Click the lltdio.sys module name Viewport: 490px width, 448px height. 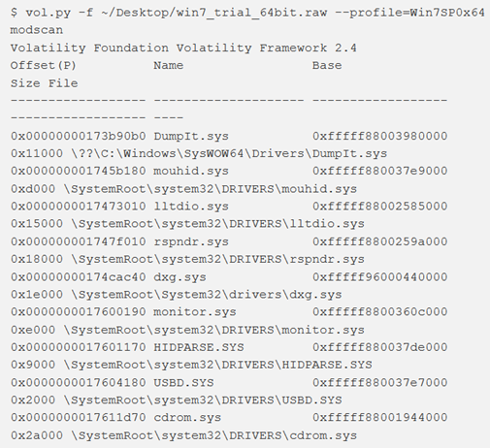[191, 207]
